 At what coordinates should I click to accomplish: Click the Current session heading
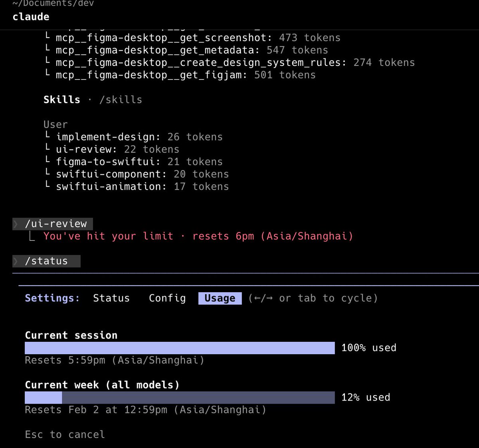pos(71,335)
